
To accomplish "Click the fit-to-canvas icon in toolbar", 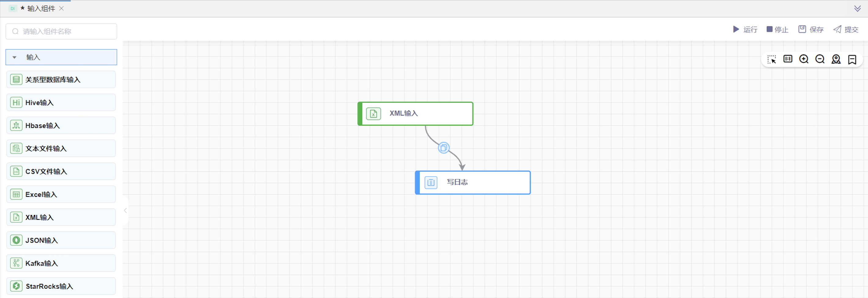I will (x=788, y=59).
